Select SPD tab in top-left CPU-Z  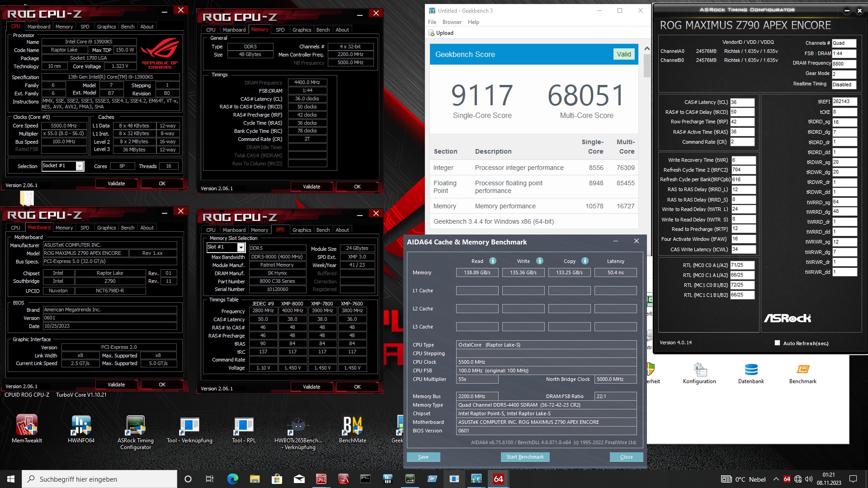[x=85, y=27]
